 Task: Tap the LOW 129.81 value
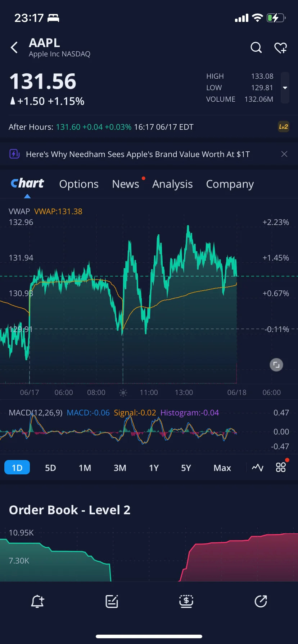(x=262, y=88)
